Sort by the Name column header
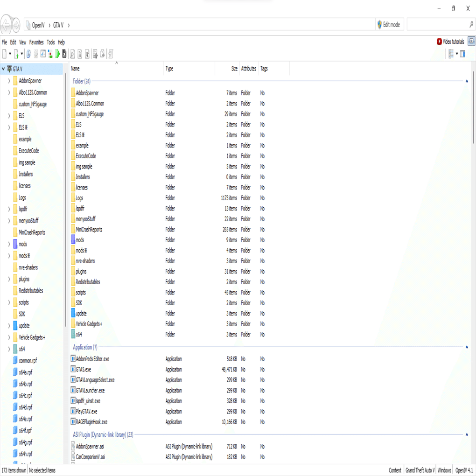Image resolution: width=476 pixels, height=476 pixels. coord(117,69)
